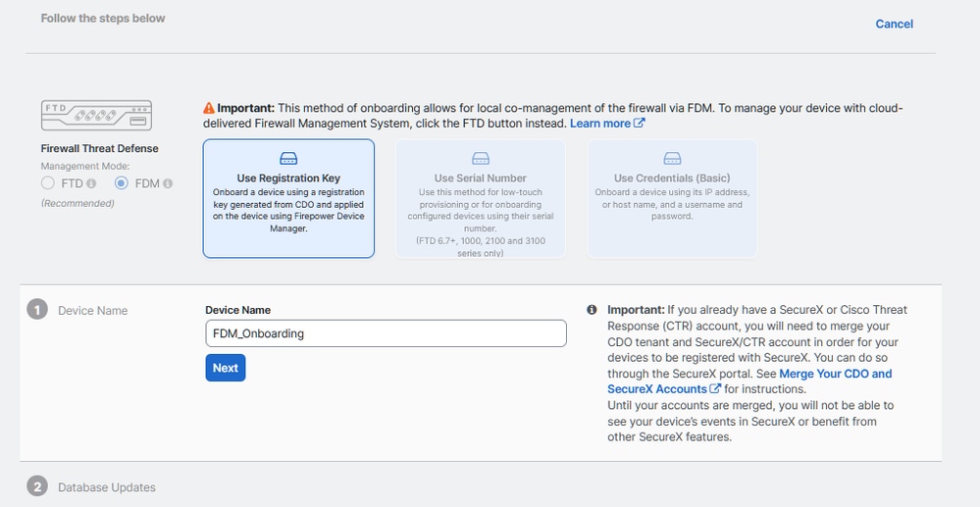Click the Cancel link
This screenshot has width=980, height=507.
894,24
